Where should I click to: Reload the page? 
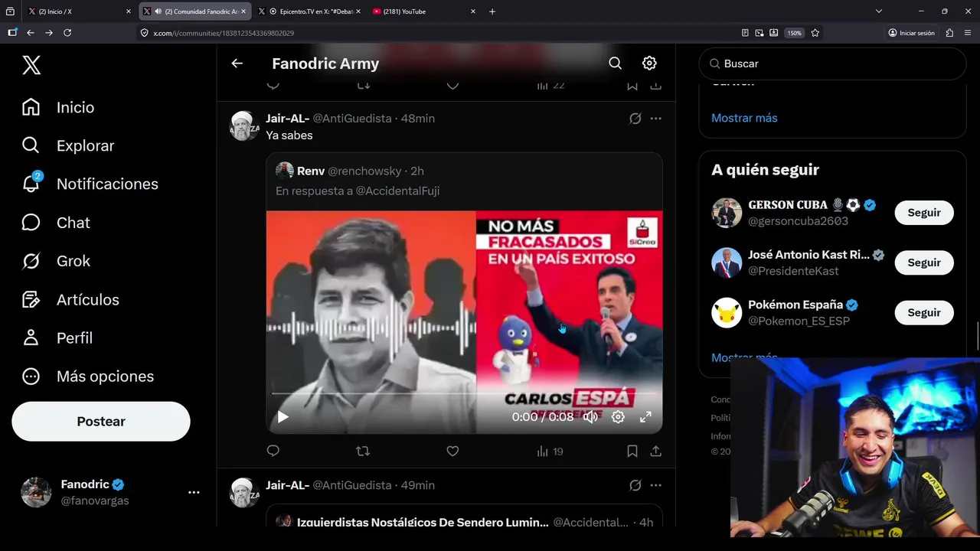click(67, 33)
